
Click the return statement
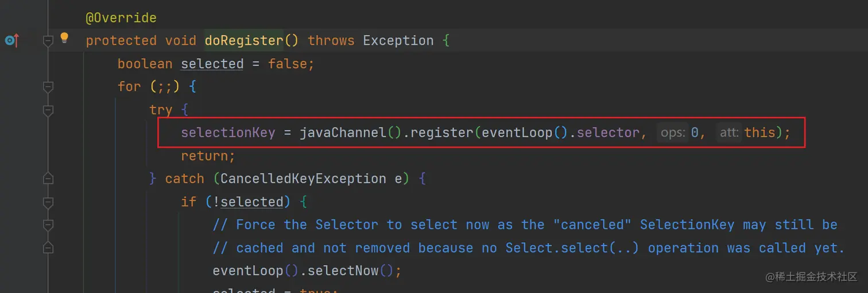208,156
